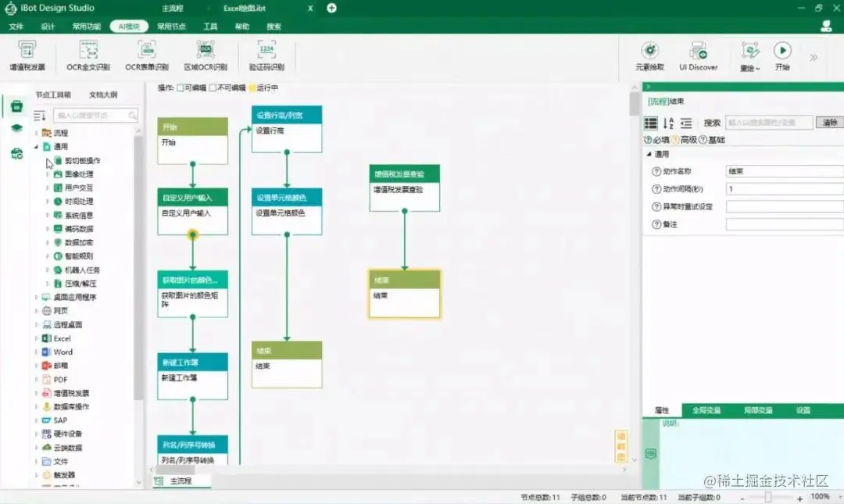This screenshot has width=844, height=504.
Task: Zoom in with plus button in status bar
Action: 800,498
